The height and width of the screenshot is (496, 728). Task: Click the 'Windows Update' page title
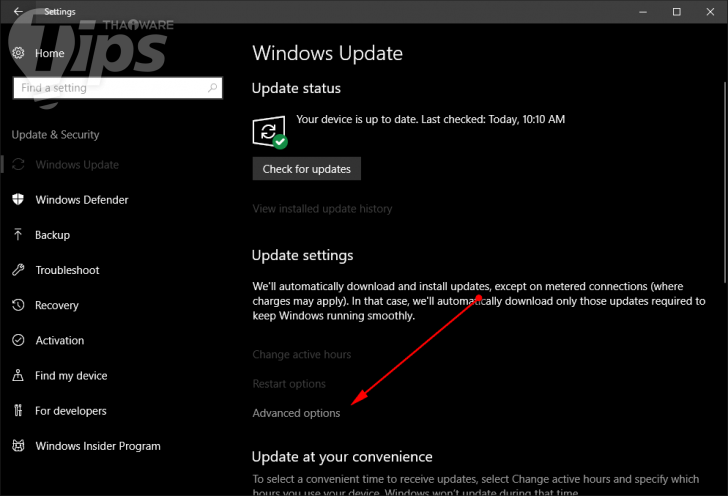pos(327,53)
